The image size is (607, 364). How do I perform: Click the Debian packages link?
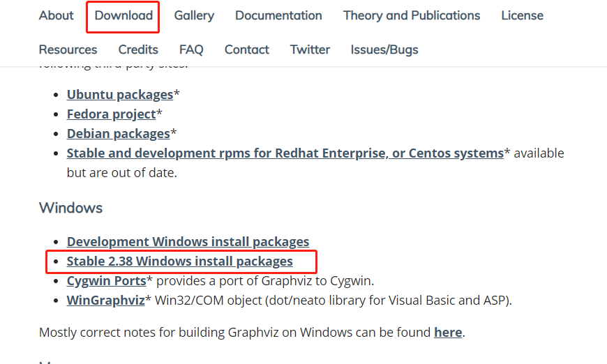tap(119, 133)
